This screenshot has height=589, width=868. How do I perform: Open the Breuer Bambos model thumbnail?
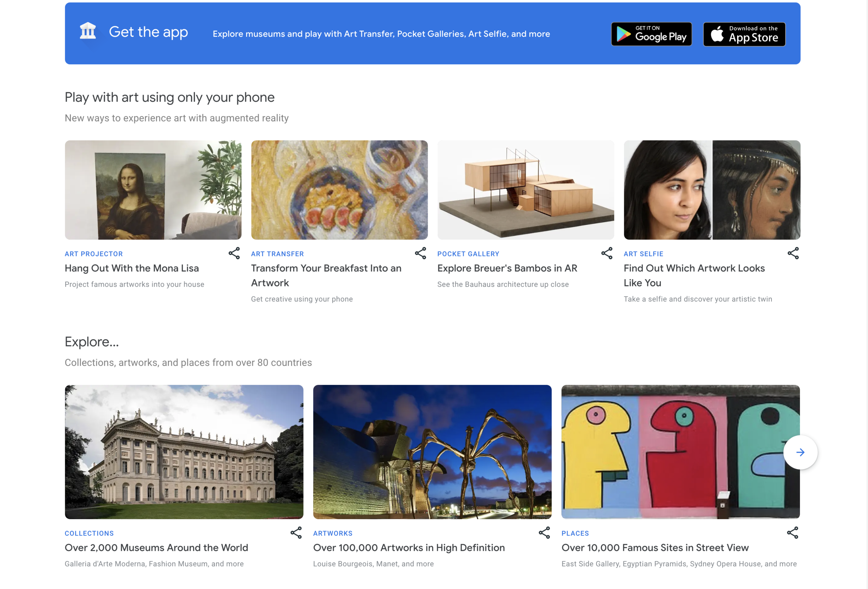coord(526,190)
